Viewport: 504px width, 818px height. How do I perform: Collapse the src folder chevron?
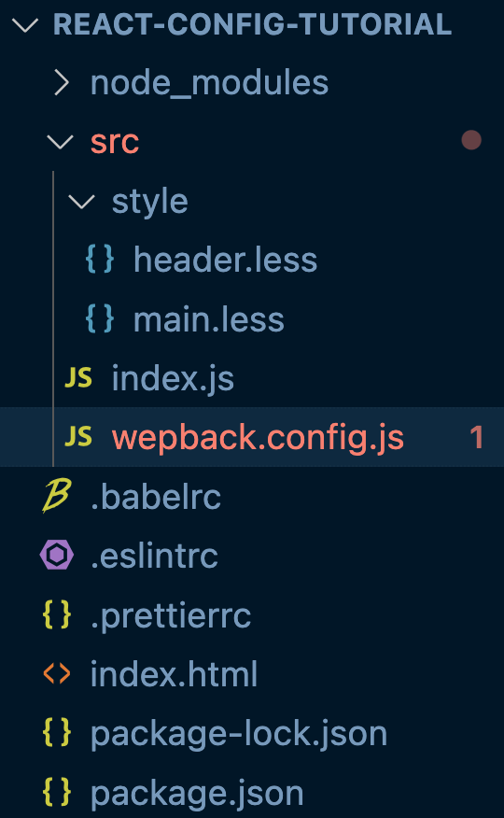[x=61, y=142]
